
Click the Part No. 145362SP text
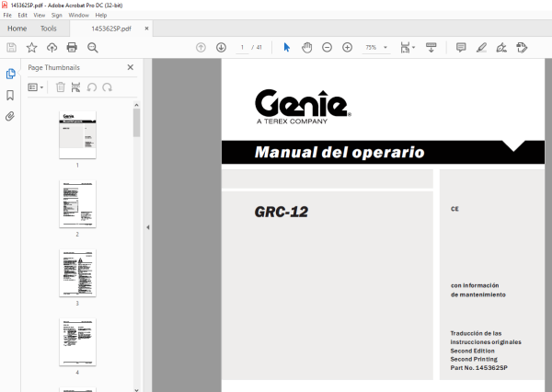pos(478,368)
